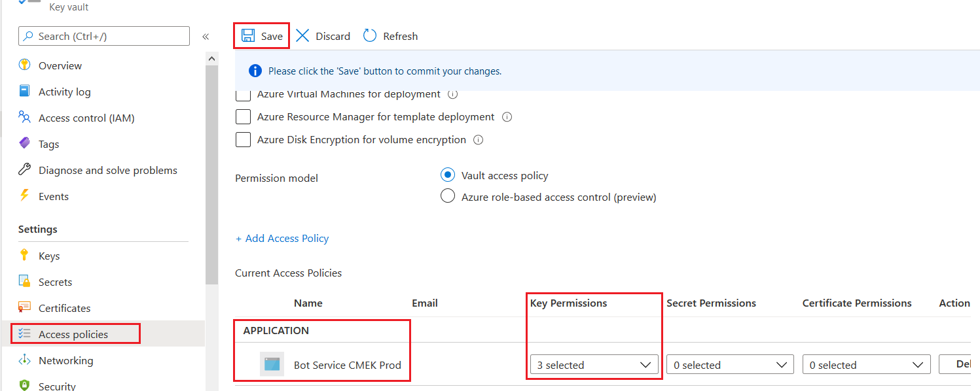This screenshot has height=391, width=980.
Task: Expand the Secret Permissions dropdown
Action: pos(729,365)
